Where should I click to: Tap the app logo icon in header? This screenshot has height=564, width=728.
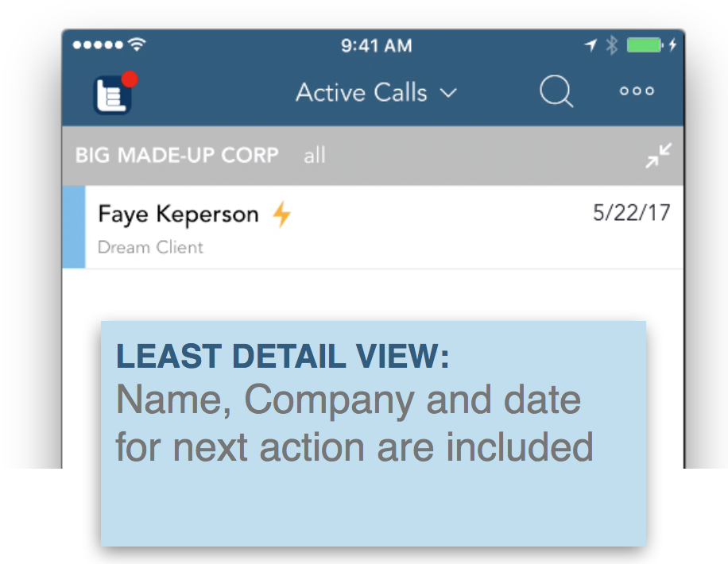coord(111,95)
